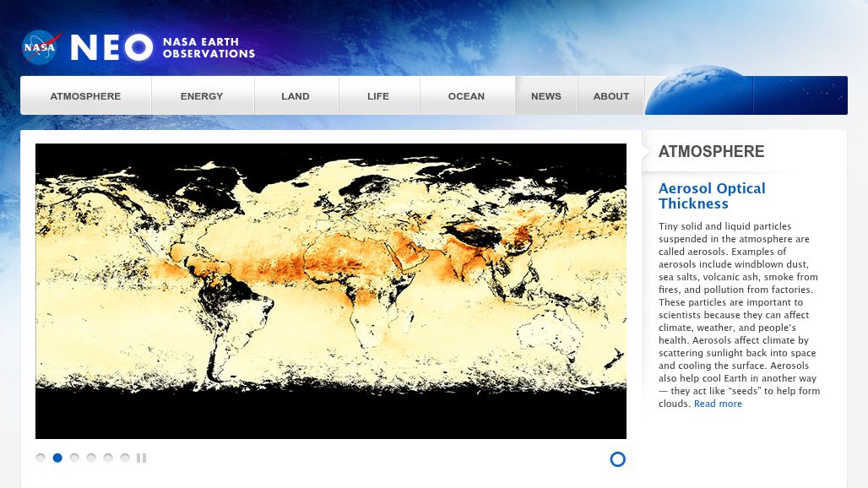Image resolution: width=868 pixels, height=488 pixels.
Task: Select the first slideshow dot
Action: point(41,458)
